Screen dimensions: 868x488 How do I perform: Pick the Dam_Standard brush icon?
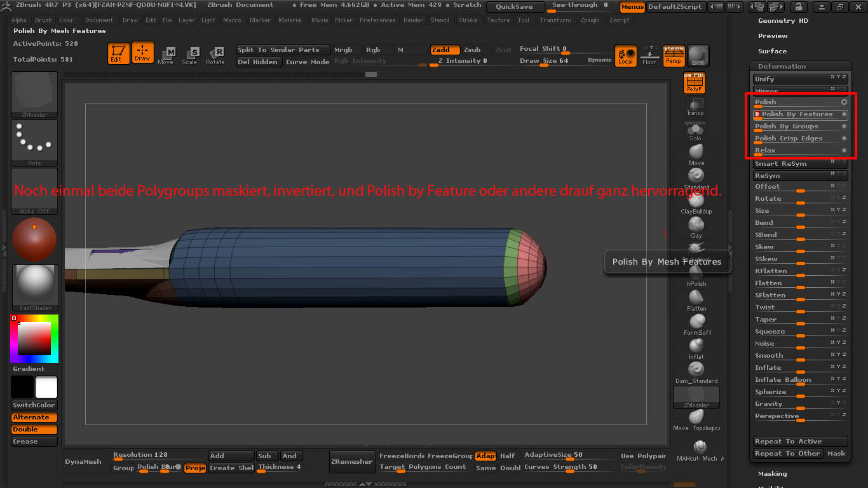696,370
